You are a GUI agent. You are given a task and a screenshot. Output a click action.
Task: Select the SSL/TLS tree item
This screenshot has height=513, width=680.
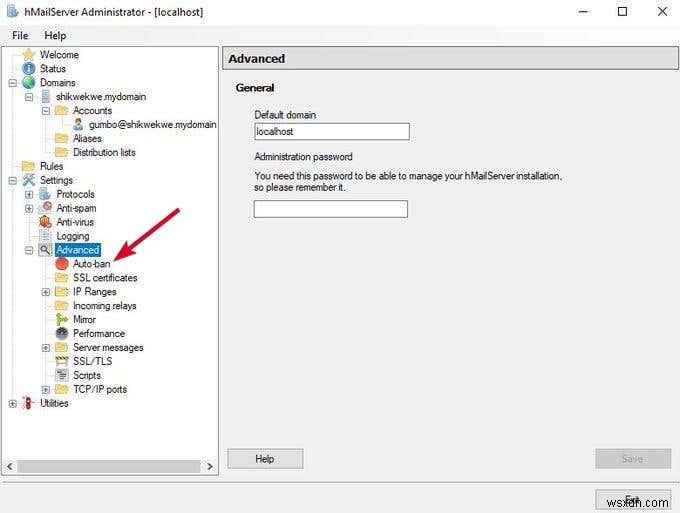point(92,361)
